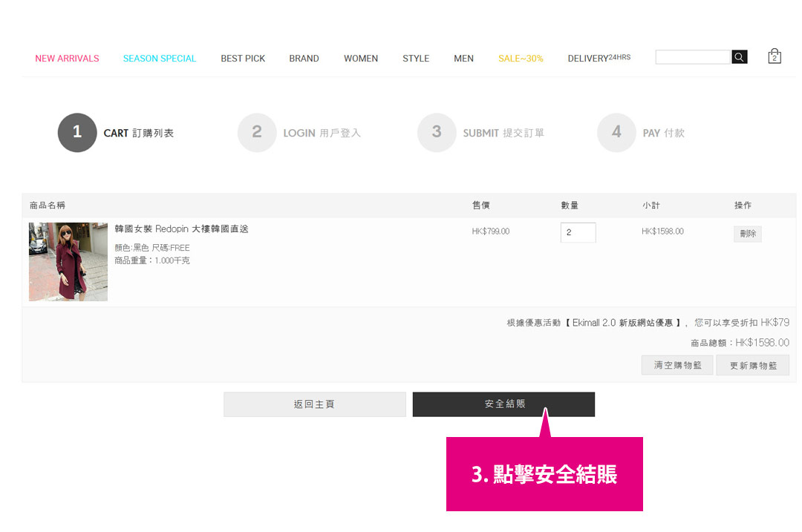The width and height of the screenshot is (802, 532).
Task: Open SEASON SPECIAL menu
Action: click(160, 59)
